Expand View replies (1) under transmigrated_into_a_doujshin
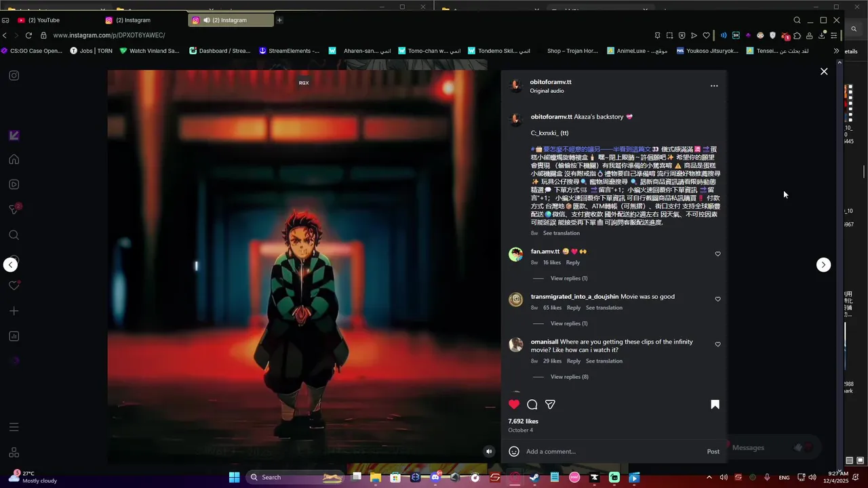 tap(569, 323)
